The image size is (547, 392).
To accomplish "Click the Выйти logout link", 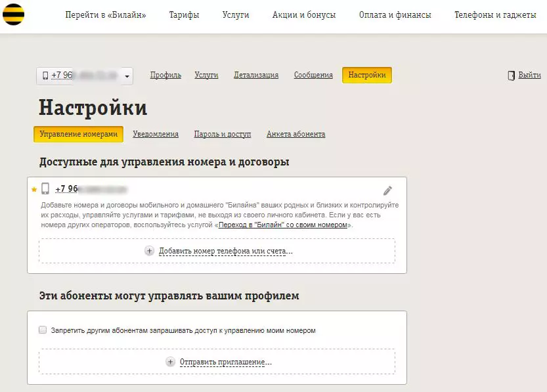I will pyautogui.click(x=529, y=76).
